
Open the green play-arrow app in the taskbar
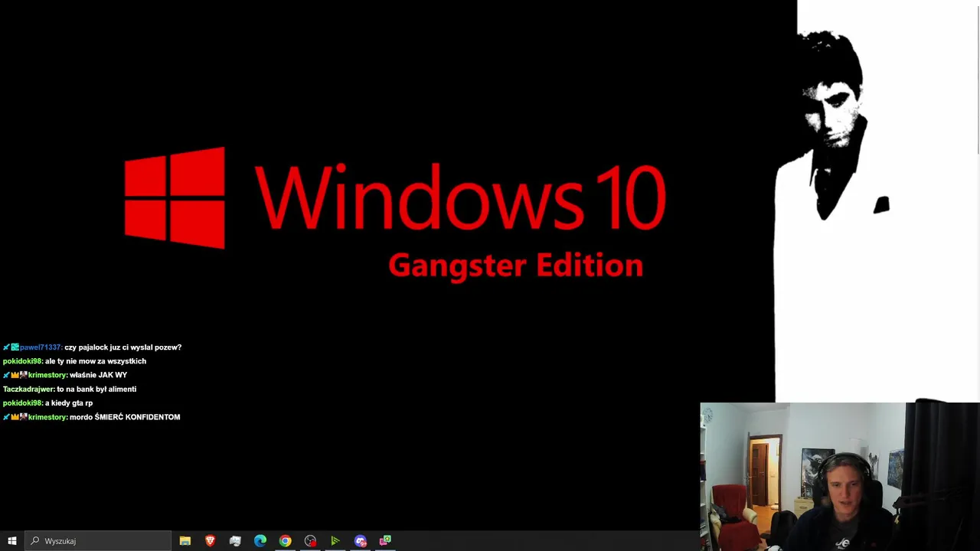pyautogui.click(x=335, y=541)
